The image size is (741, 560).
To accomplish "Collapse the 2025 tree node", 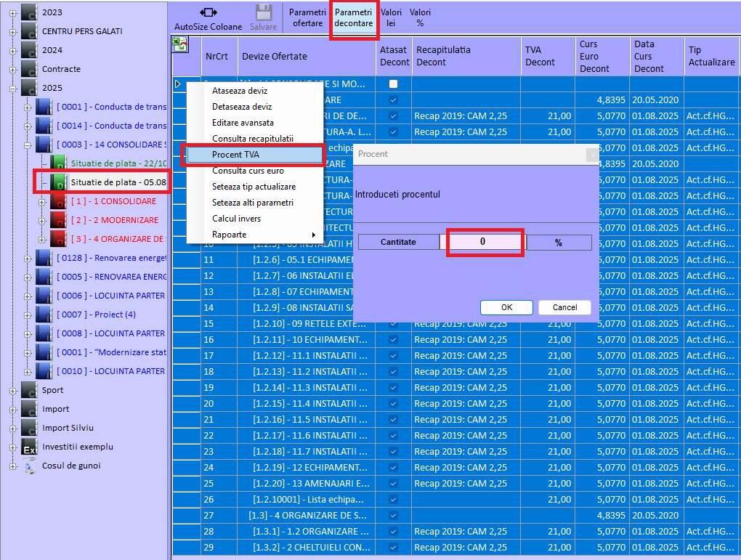I will point(12,88).
